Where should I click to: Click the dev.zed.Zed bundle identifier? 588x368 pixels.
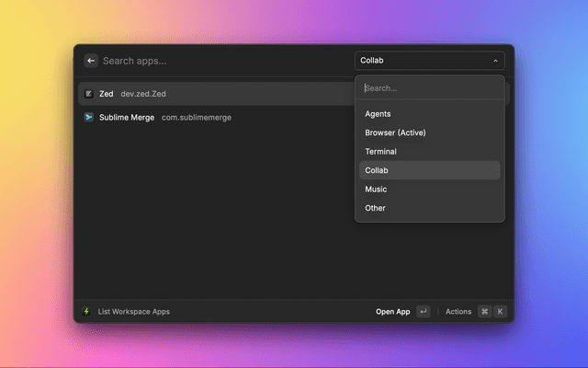tap(143, 94)
